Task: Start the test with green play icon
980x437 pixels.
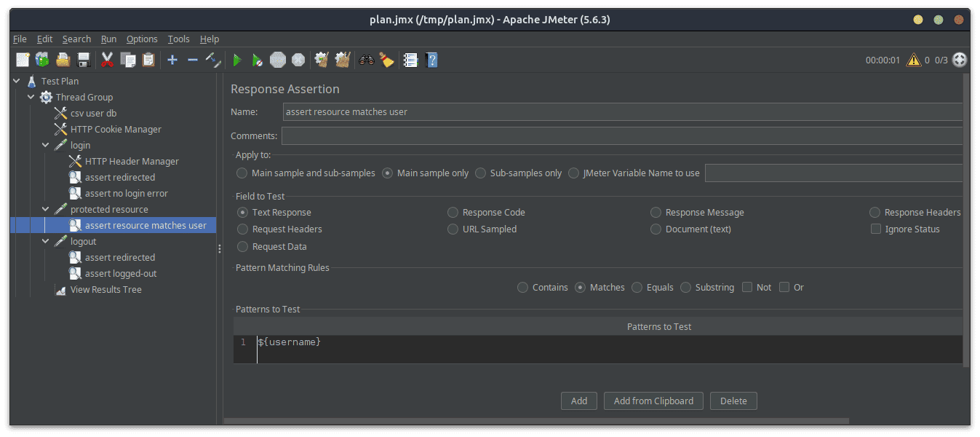Action: tap(236, 60)
